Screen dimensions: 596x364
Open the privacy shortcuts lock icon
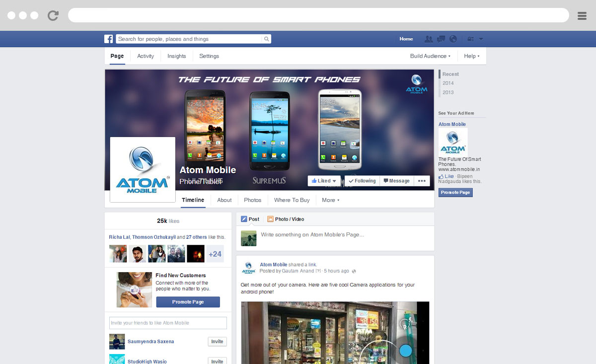pos(470,39)
